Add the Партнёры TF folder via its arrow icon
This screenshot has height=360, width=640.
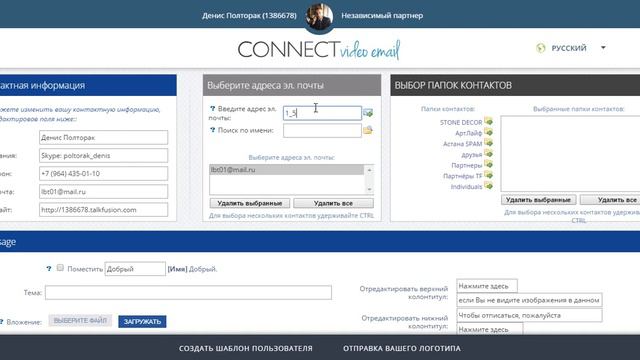click(488, 176)
